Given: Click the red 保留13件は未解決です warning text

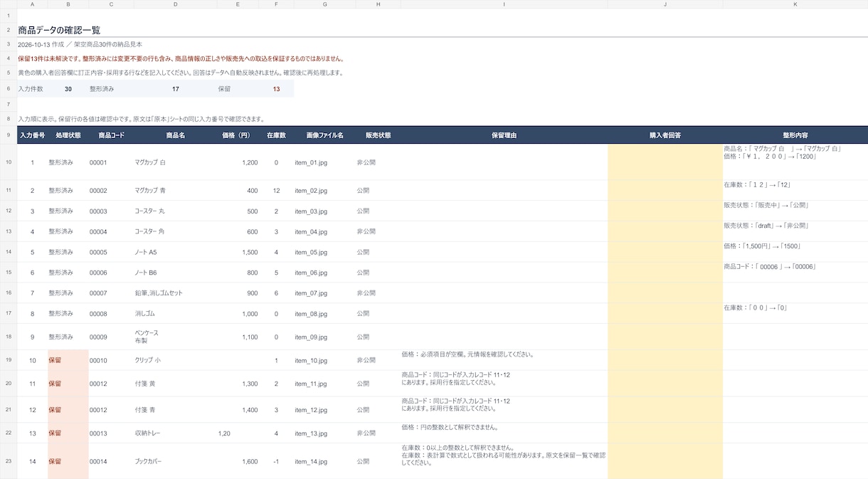Looking at the screenshot, I should pyautogui.click(x=181, y=58).
